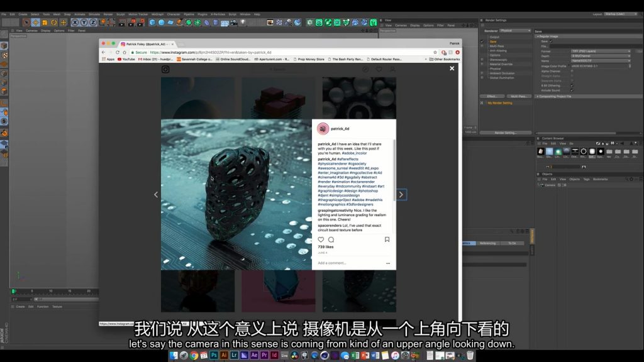Bookmark this page with star icon
This screenshot has height=362, width=644.
click(x=435, y=53)
